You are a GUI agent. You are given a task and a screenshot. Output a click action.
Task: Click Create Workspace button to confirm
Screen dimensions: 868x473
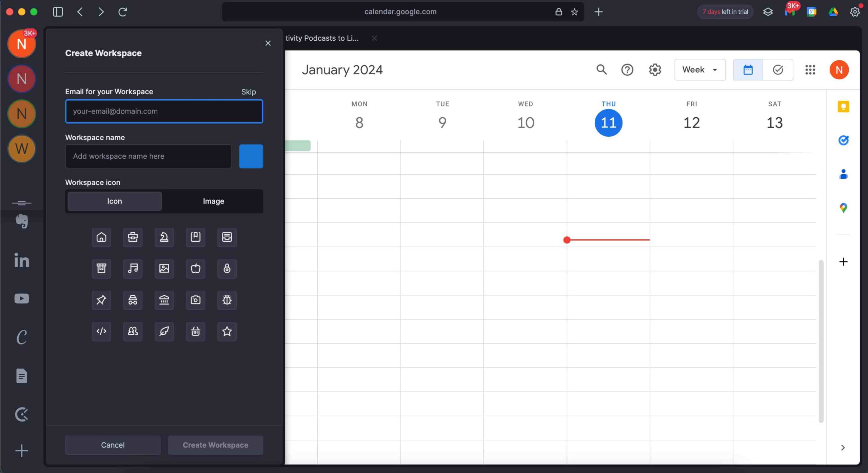[215, 445]
